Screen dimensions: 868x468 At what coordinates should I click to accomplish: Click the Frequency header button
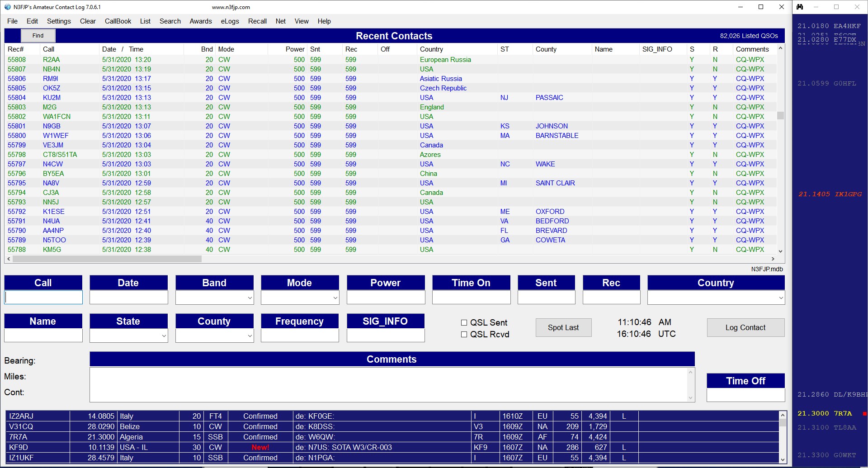300,321
